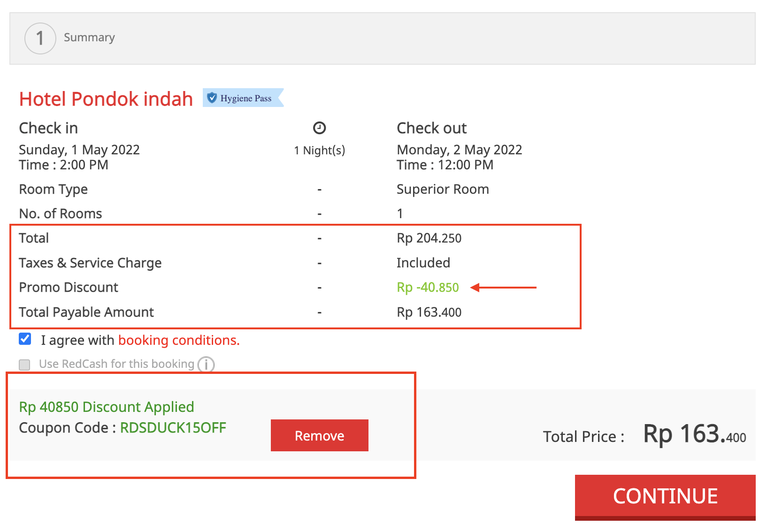The image size is (767, 532).
Task: Click the Rp 40850 Discount Applied message
Action: click(x=107, y=407)
